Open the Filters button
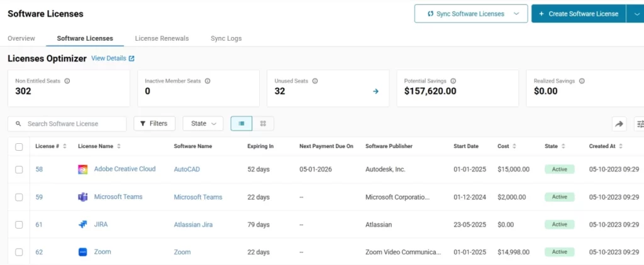Viewport: 644px width, 265px height. [x=155, y=124]
